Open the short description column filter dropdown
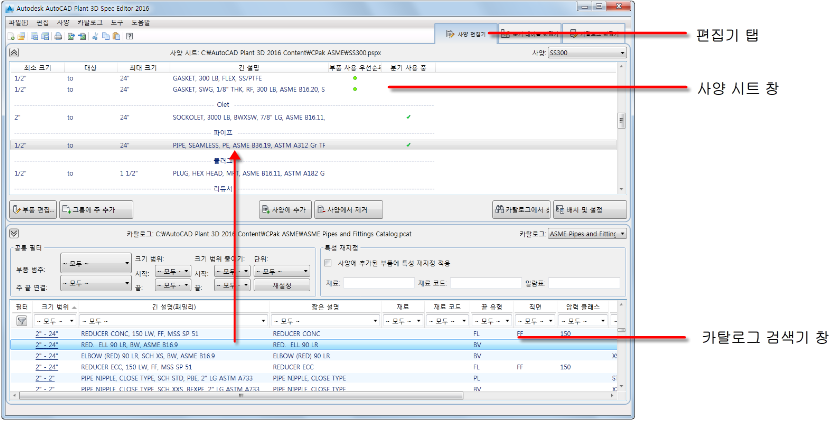The height and width of the screenshot is (421, 832). tap(325, 321)
